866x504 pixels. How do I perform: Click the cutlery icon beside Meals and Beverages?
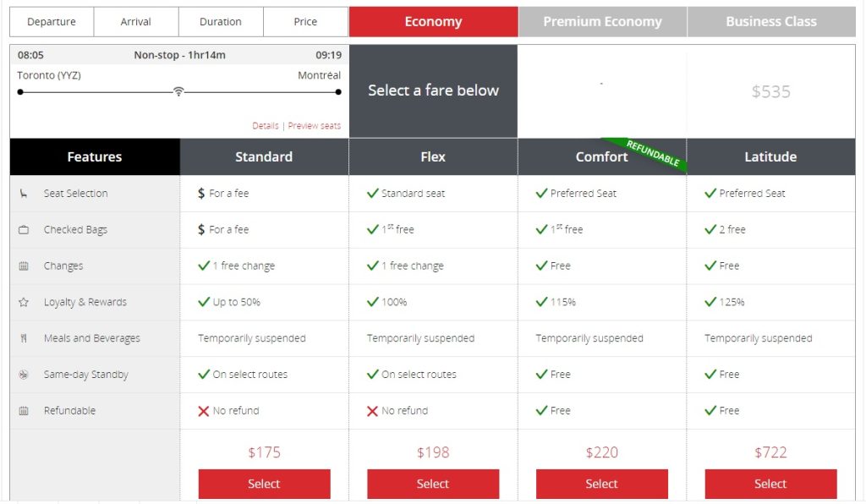[x=24, y=338]
